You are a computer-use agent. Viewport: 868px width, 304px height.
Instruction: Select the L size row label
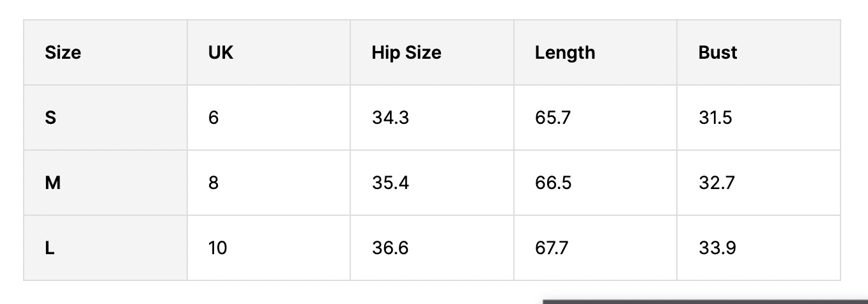[49, 248]
